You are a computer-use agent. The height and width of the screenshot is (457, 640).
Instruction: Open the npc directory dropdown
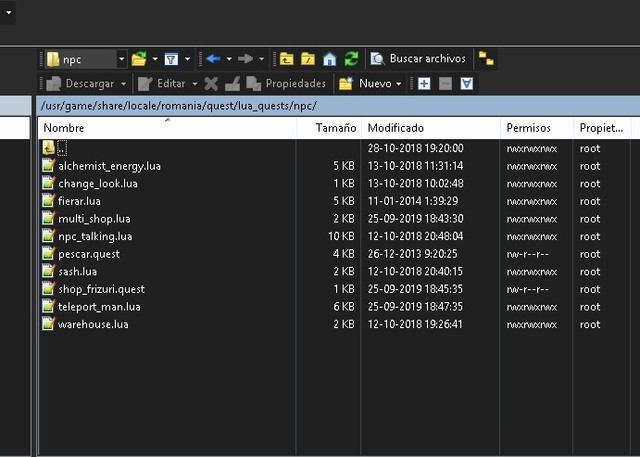tap(121, 59)
